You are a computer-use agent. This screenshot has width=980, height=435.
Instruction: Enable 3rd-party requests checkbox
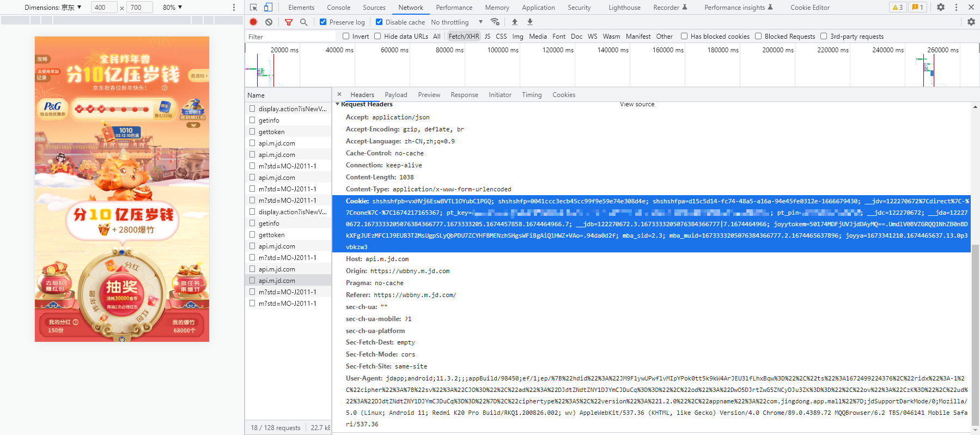pyautogui.click(x=824, y=36)
